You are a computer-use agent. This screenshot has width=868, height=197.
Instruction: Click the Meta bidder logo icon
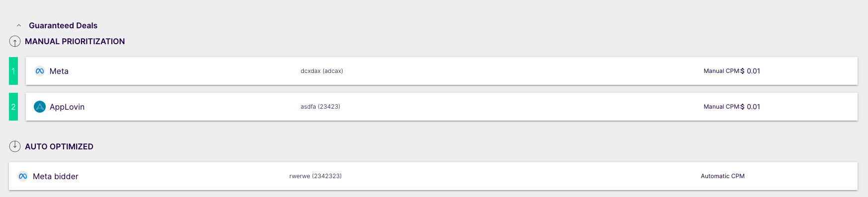pyautogui.click(x=23, y=176)
